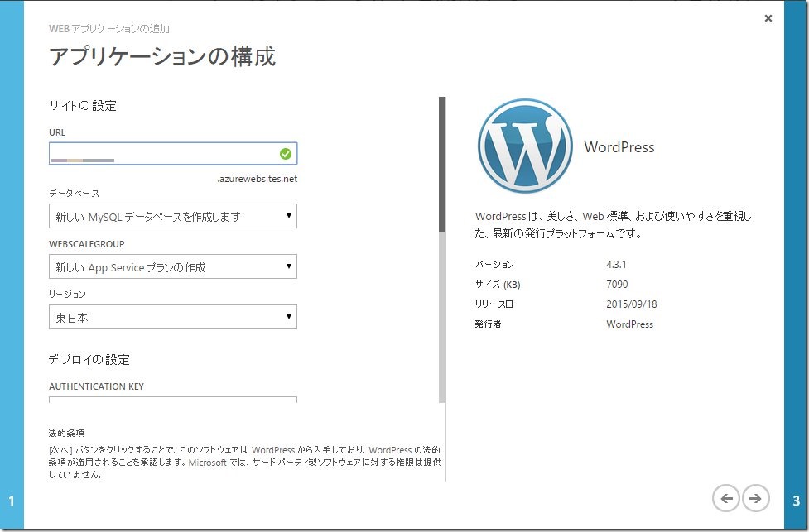Click the AUTHENTICATION KEY input field
Viewport: 809px width, 532px height.
166,403
